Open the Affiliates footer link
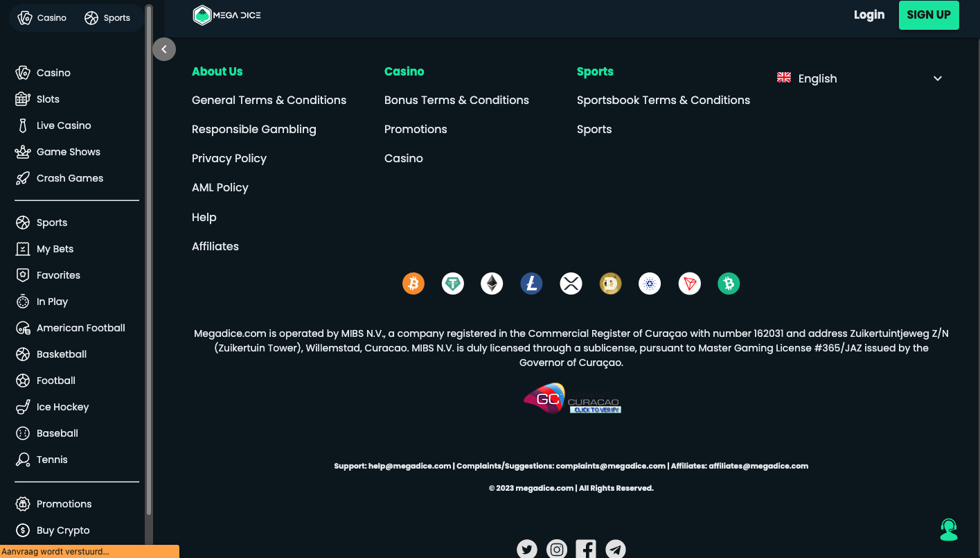 (215, 247)
